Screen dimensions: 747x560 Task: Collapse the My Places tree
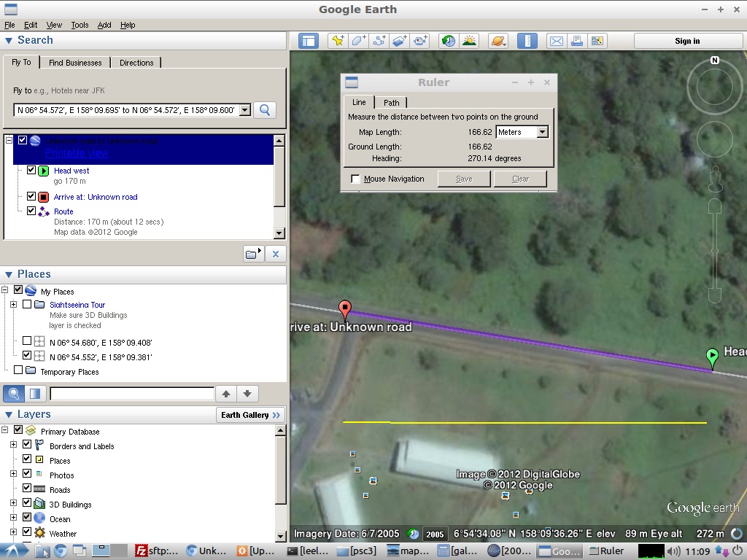(x=5, y=289)
